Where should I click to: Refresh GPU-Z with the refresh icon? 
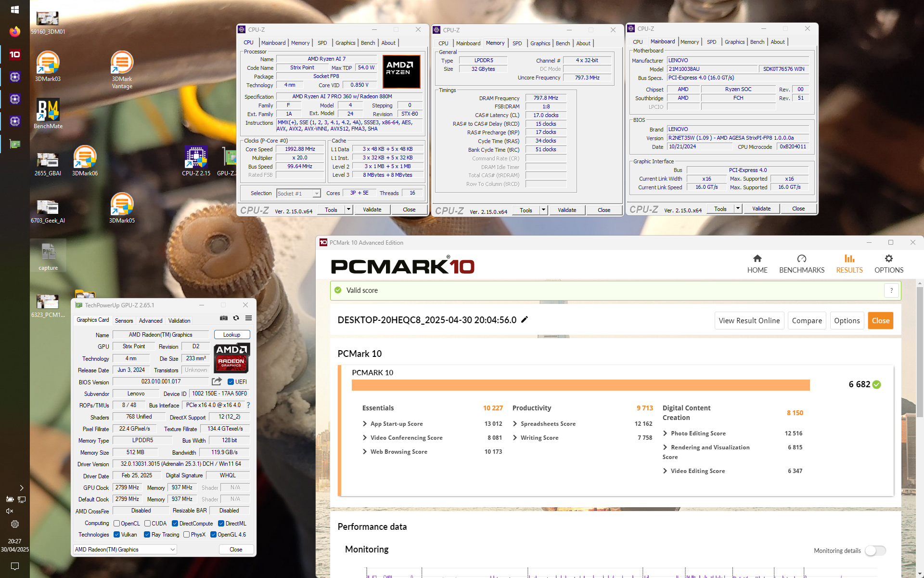[236, 318]
